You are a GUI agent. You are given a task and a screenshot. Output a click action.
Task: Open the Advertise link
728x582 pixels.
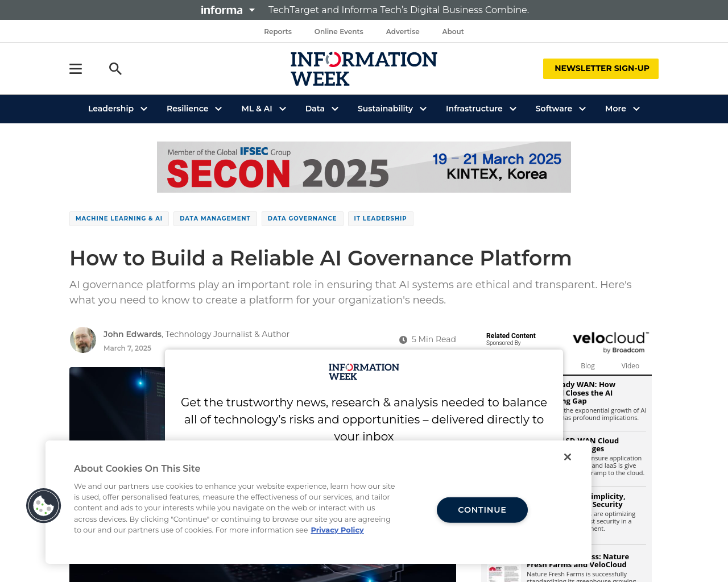(403, 32)
